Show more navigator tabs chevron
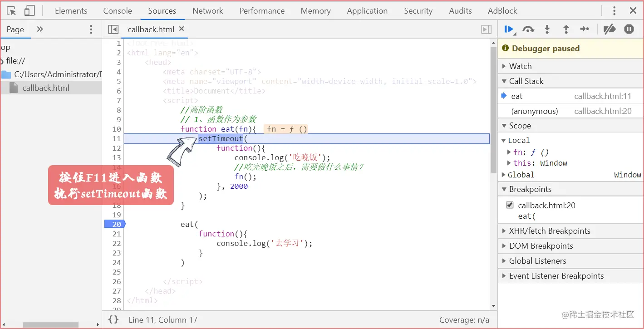The width and height of the screenshot is (644, 329). [x=40, y=29]
